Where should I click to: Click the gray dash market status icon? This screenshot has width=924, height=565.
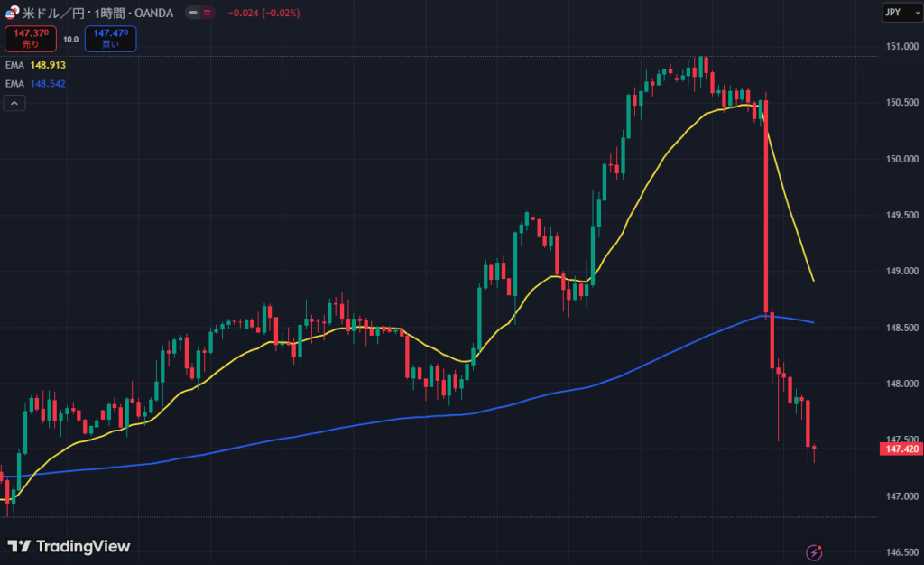(x=194, y=14)
